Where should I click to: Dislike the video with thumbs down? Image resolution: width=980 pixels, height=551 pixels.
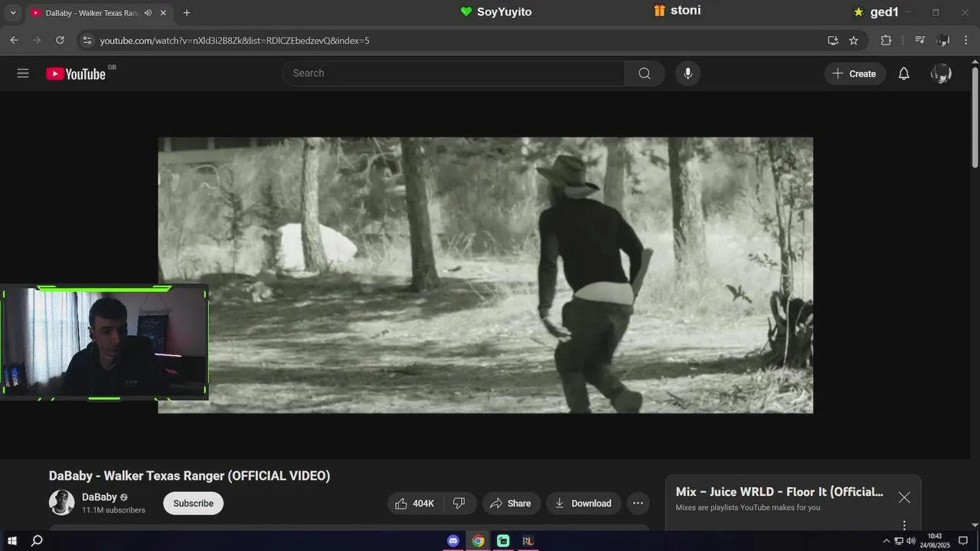(x=459, y=504)
